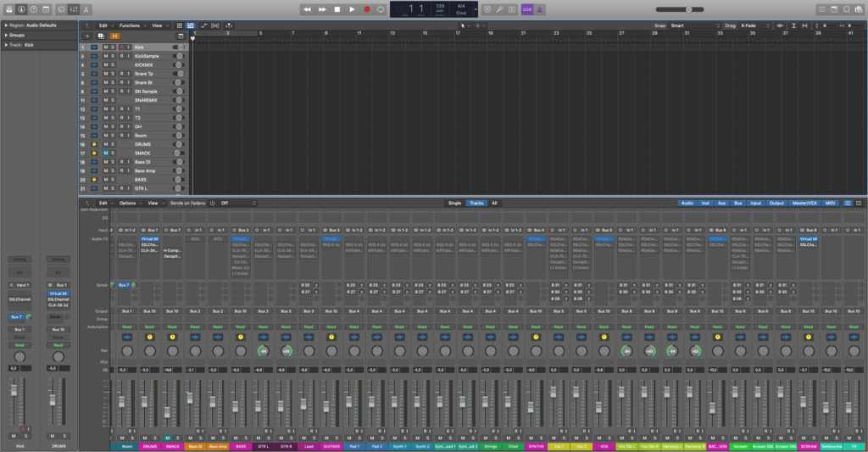868x452 pixels.
Task: Open the Drag X-Fade dropdown
Action: click(x=755, y=25)
